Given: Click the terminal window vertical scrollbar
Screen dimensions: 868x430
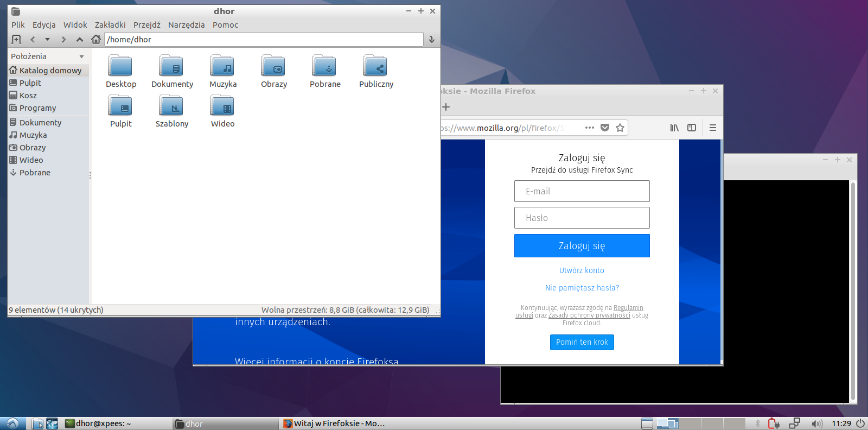Looking at the screenshot, I should pos(853,292).
